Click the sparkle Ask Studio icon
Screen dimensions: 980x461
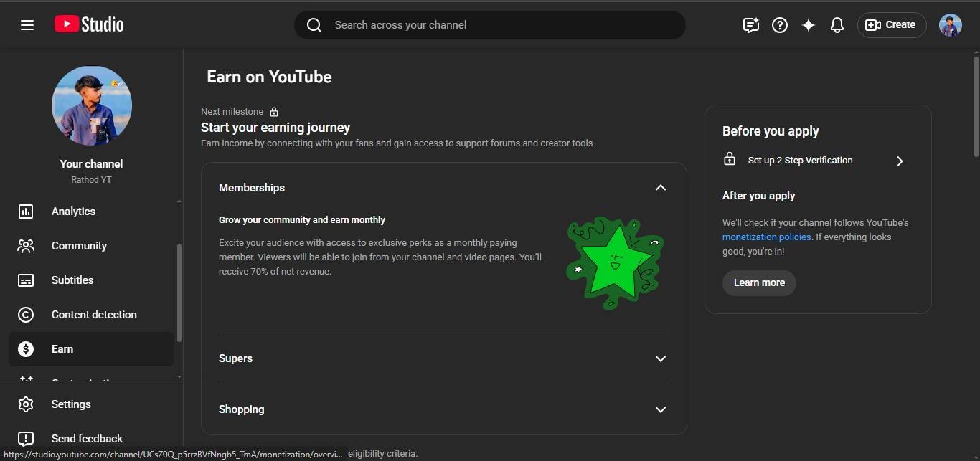tap(809, 25)
